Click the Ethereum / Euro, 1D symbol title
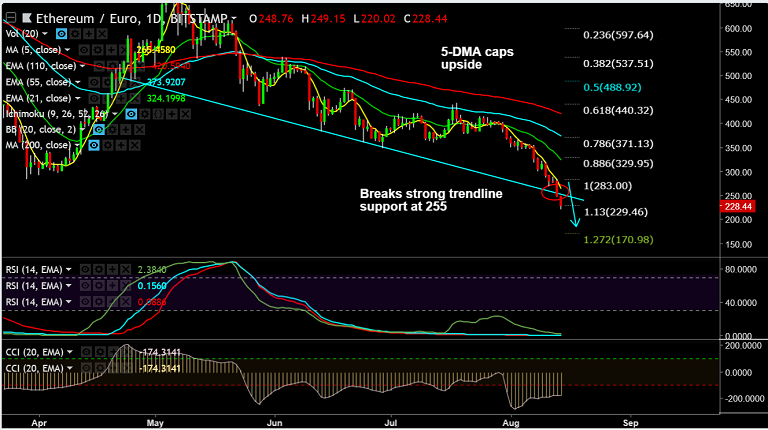This screenshot has height=430, width=768. pos(98,19)
